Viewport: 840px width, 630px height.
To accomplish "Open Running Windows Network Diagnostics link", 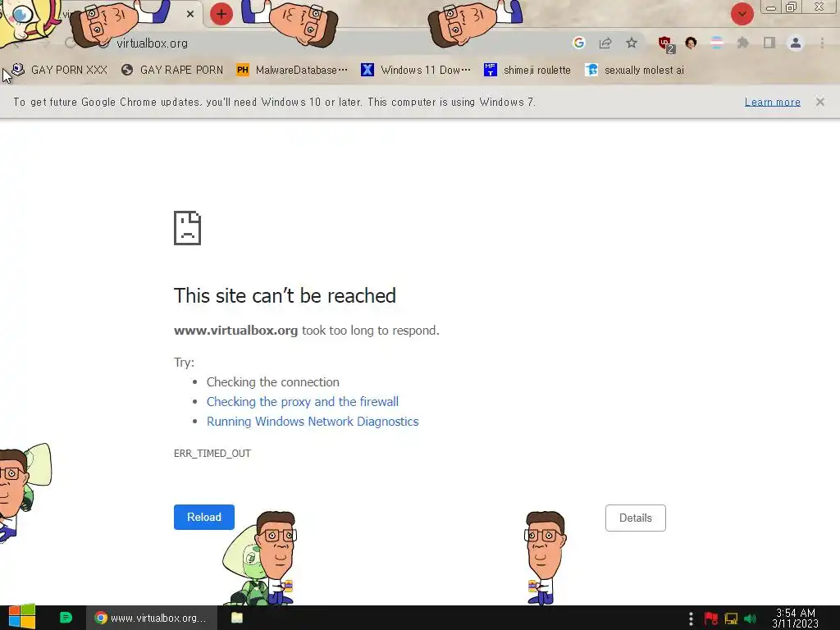I will click(313, 422).
